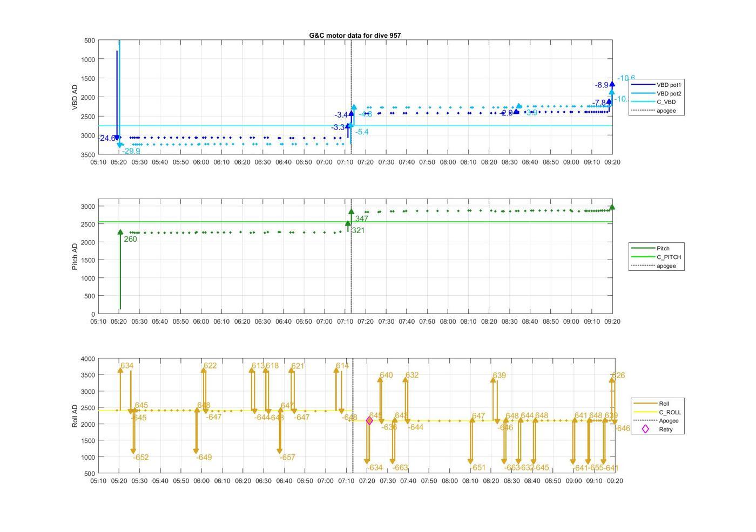Click the magenta Retry diamond marker in Roll plot
Viewport: 756px width, 532px height.
[x=370, y=421]
